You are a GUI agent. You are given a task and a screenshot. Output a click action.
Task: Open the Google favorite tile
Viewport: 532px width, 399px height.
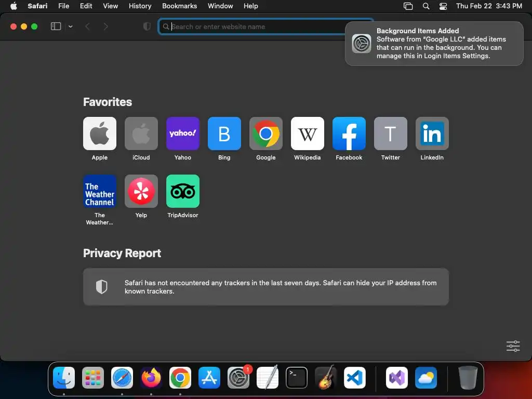[265, 134]
